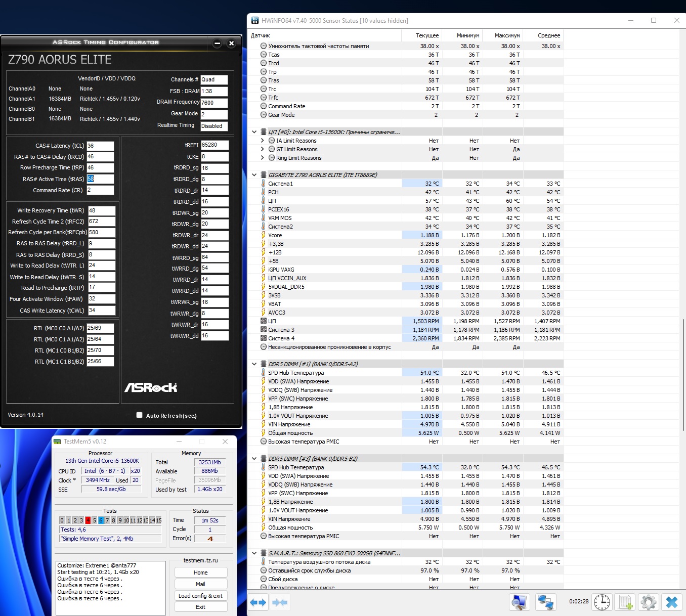The image size is (686, 616).
Task: Collapse the DDR5 DIMM [#1] group
Action: [254, 364]
